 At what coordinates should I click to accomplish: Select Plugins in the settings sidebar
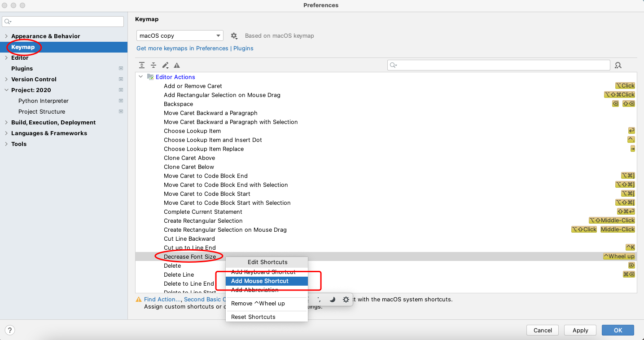click(64, 68)
